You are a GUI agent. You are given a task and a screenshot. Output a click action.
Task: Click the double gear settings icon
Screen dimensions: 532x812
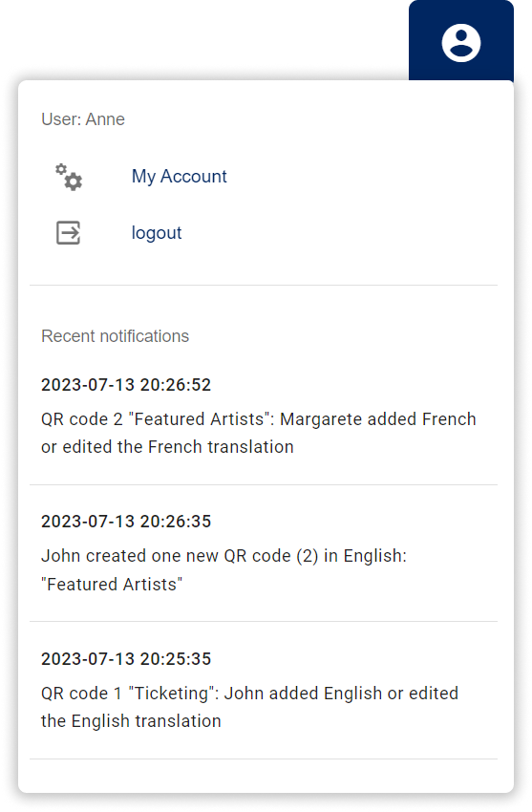[x=69, y=177]
